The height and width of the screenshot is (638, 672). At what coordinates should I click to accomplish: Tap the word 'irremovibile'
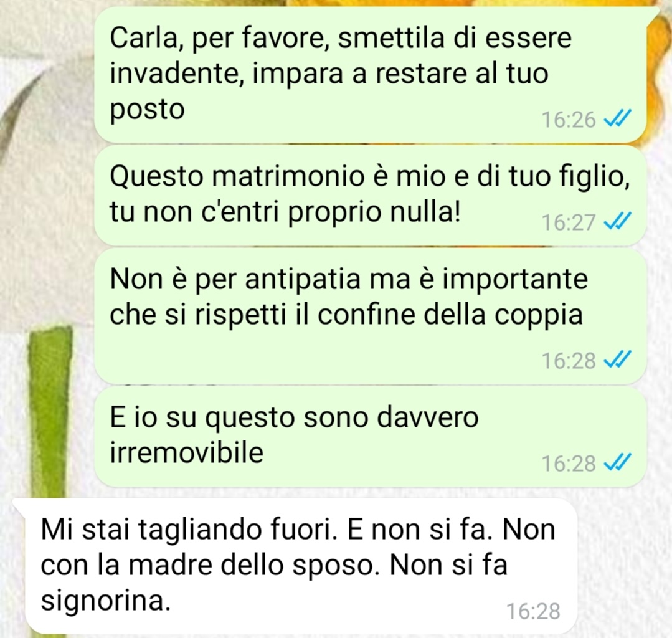click(186, 453)
